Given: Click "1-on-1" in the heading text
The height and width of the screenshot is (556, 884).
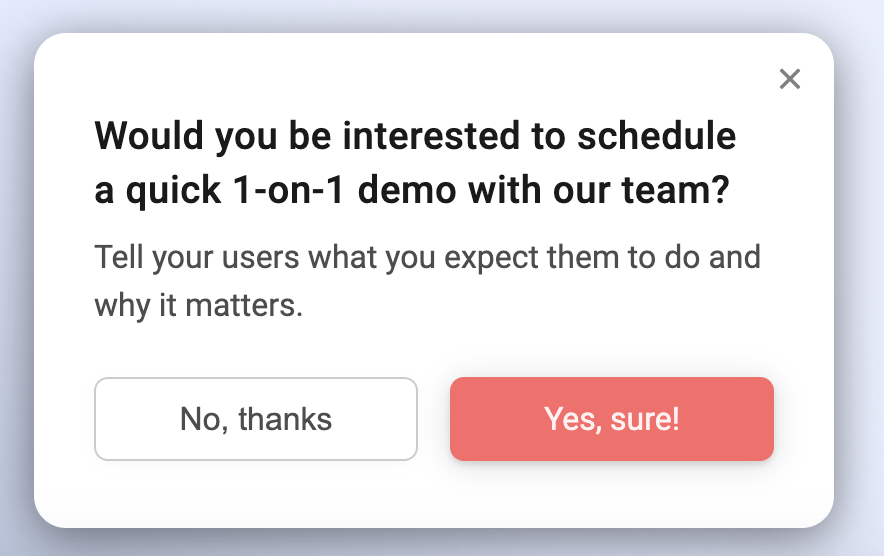Looking at the screenshot, I should 290,191.
